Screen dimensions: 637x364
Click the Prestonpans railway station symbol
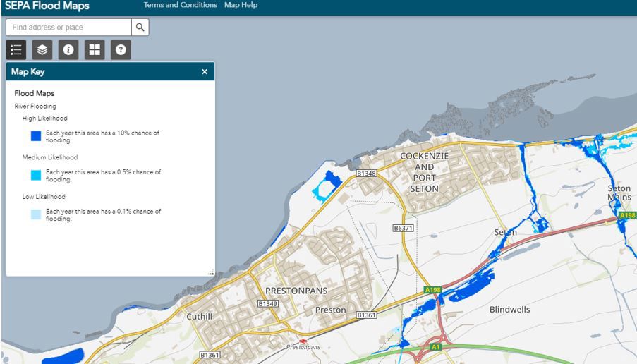(303, 340)
